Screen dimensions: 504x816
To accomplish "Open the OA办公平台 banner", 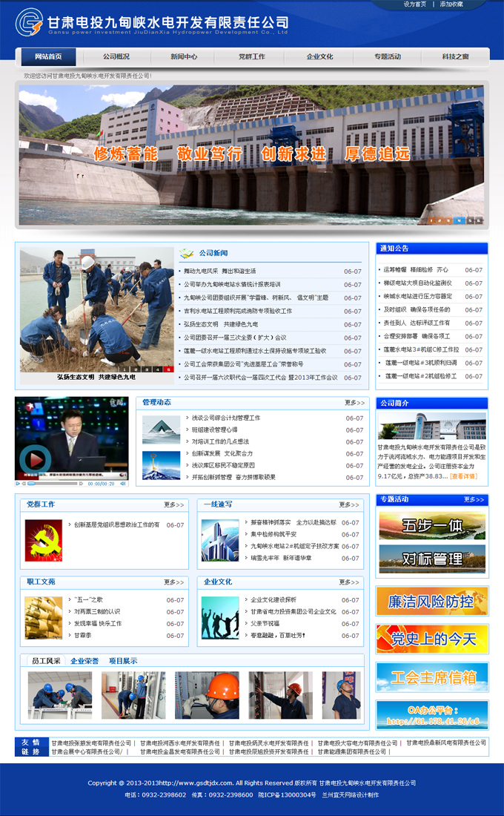I will 432,715.
